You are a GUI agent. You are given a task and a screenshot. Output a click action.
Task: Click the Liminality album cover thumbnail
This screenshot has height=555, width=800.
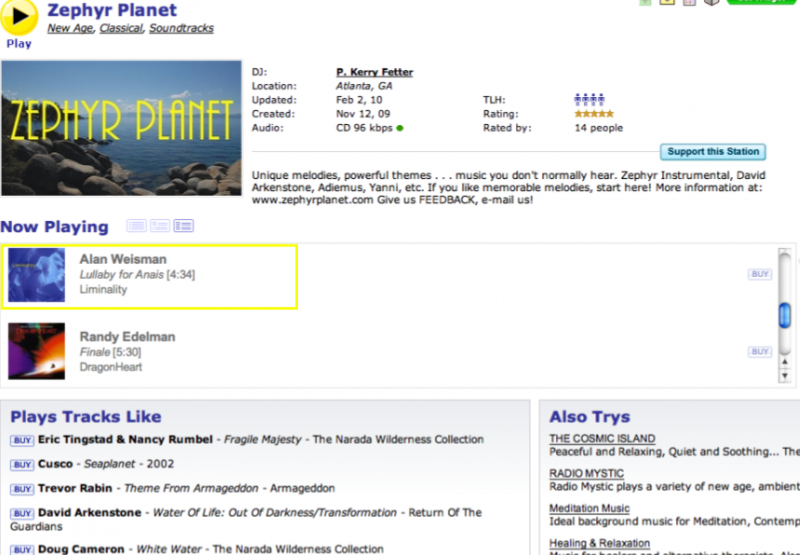coord(37,275)
